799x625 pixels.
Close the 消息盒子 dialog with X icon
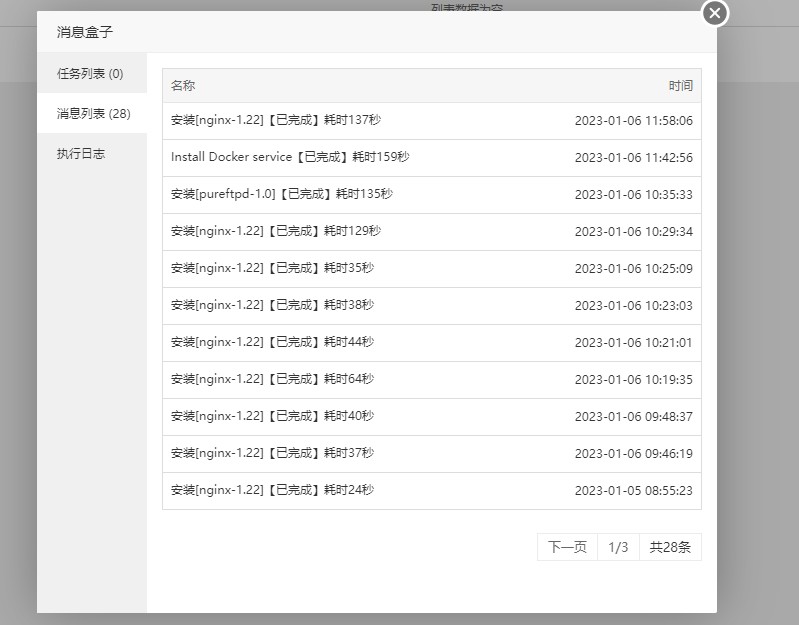click(714, 13)
